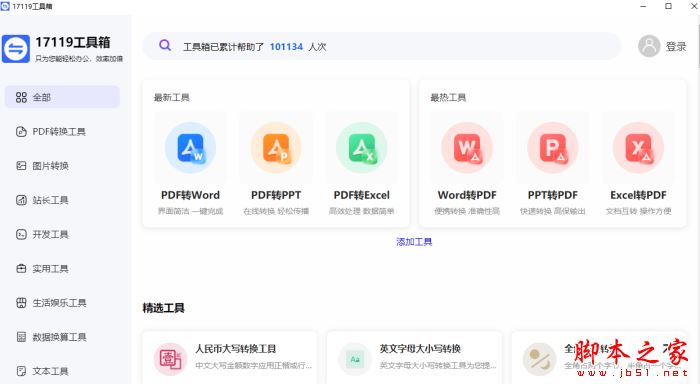The height and width of the screenshot is (384, 700).
Task: Click the grid icon beside 全部
Action: point(21,97)
